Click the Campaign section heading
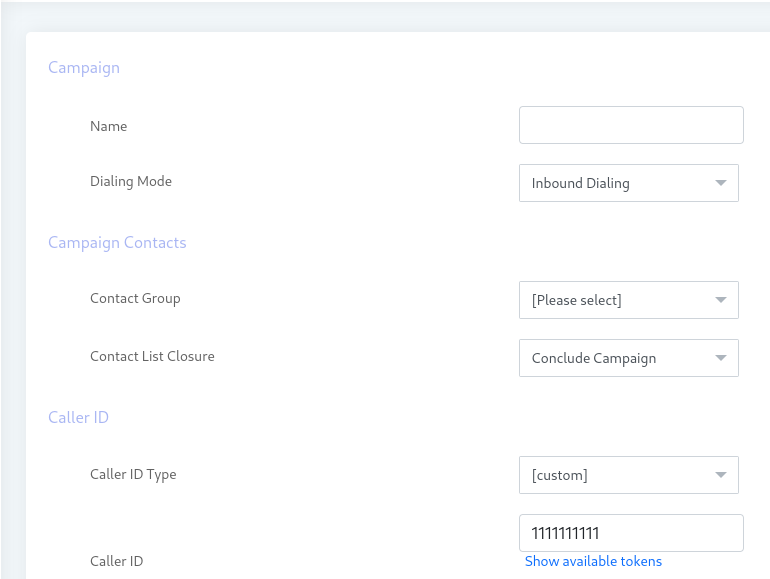This screenshot has height=579, width=770. [x=84, y=68]
